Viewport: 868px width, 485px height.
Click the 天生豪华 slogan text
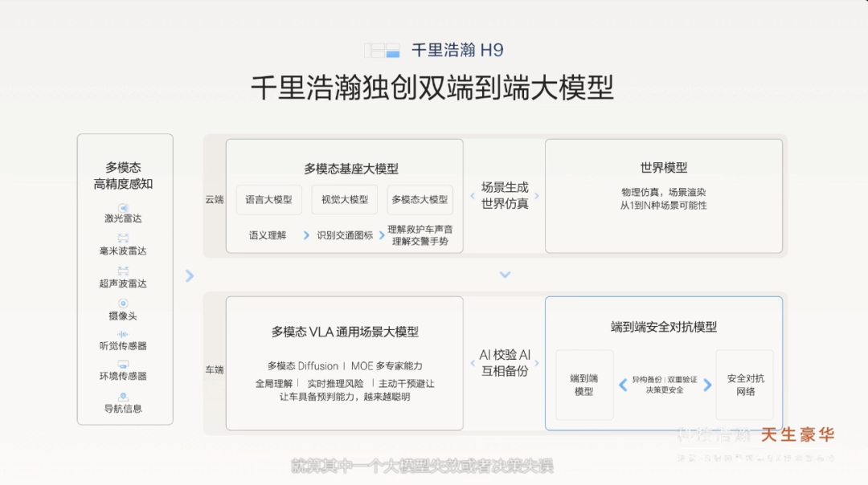(798, 434)
